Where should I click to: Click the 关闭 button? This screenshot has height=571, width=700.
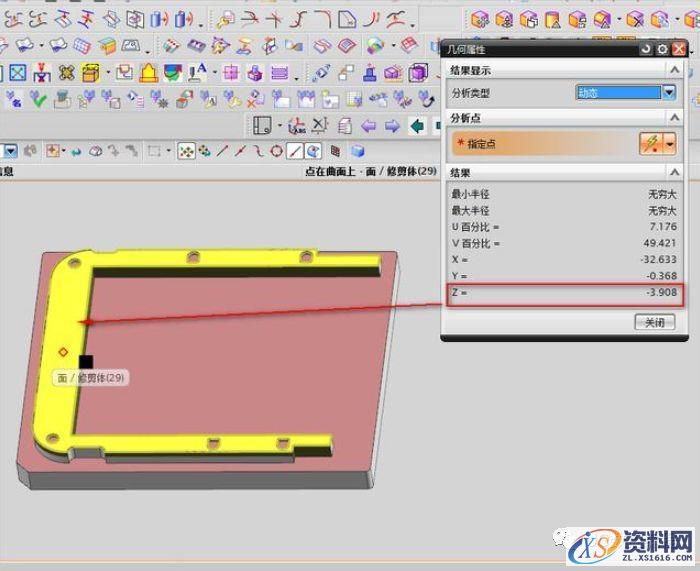tap(655, 322)
